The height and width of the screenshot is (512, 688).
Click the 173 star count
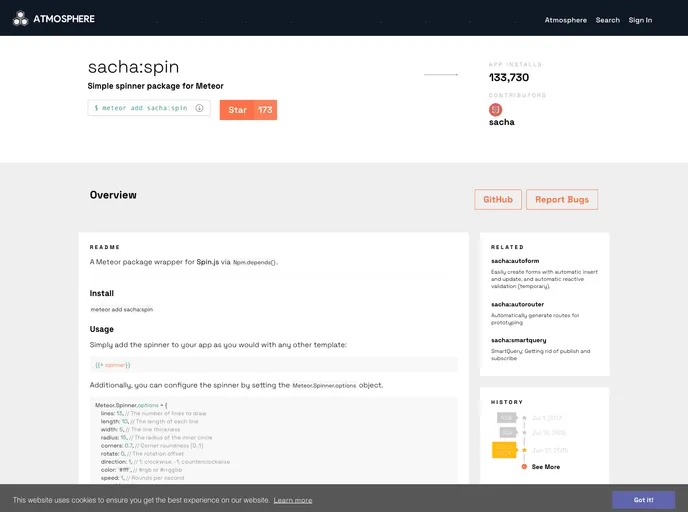pyautogui.click(x=265, y=110)
